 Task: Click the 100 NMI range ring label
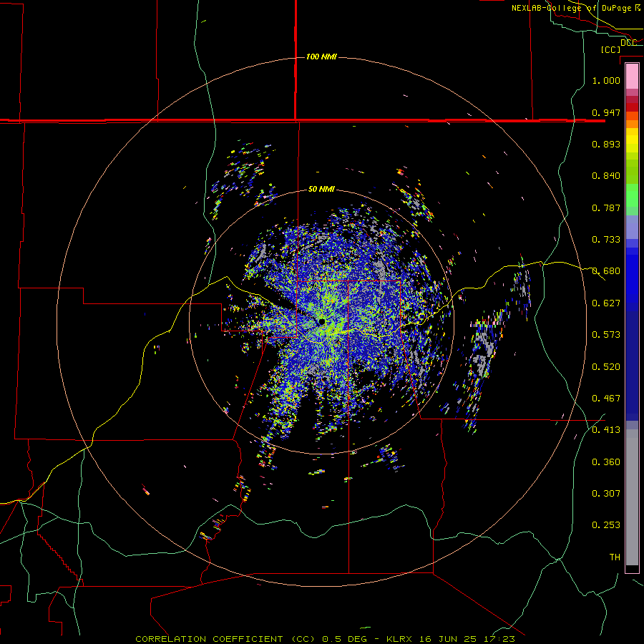coord(321,57)
